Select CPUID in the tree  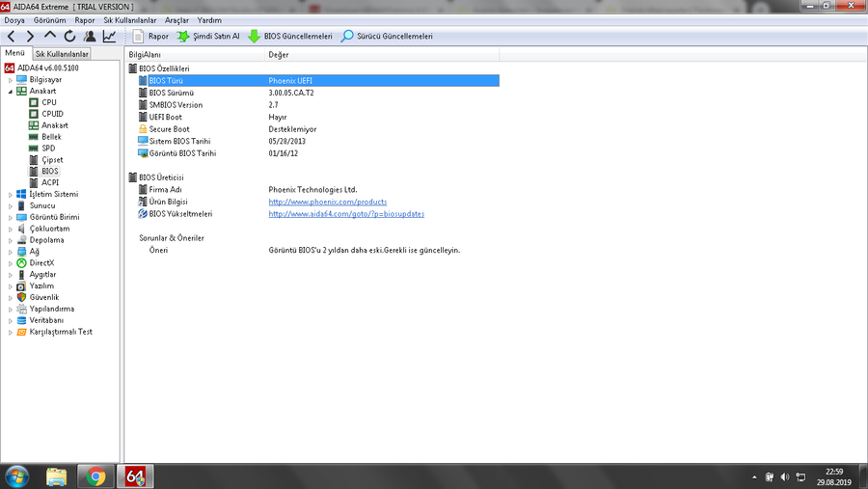pos(52,114)
